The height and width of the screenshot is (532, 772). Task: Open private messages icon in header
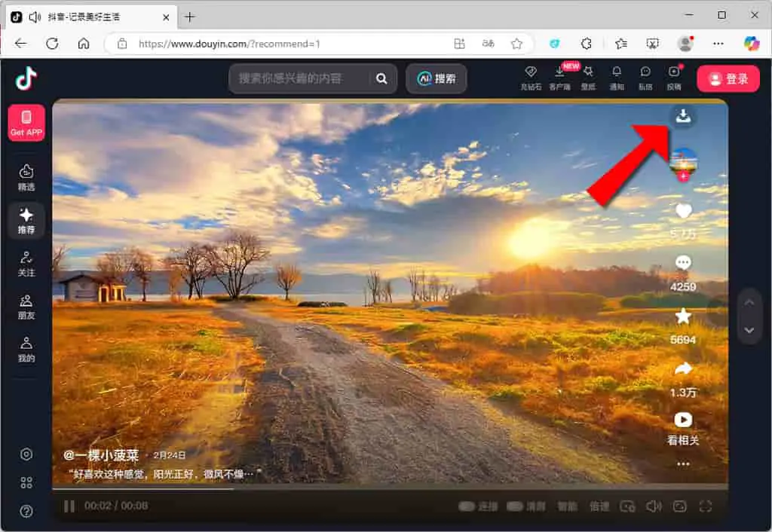tap(645, 72)
